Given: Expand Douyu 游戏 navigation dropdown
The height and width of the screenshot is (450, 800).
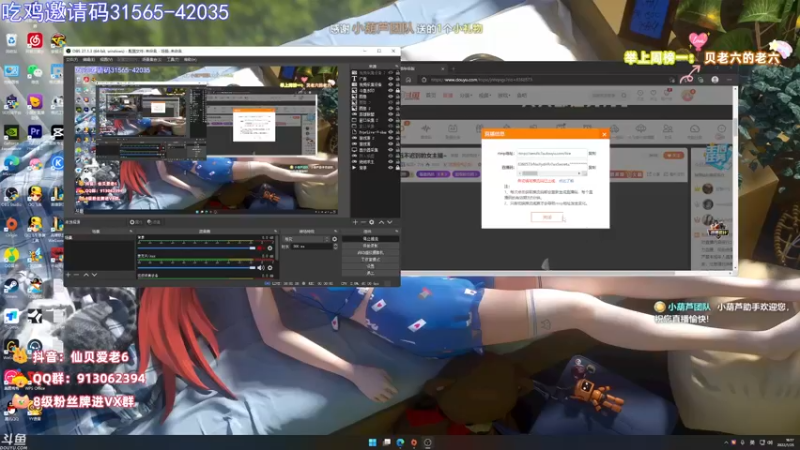Looking at the screenshot, I should [503, 95].
